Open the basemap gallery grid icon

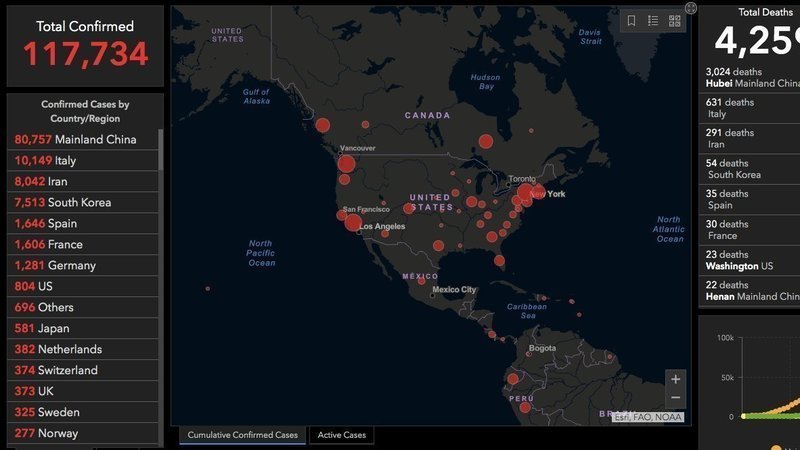(675, 20)
